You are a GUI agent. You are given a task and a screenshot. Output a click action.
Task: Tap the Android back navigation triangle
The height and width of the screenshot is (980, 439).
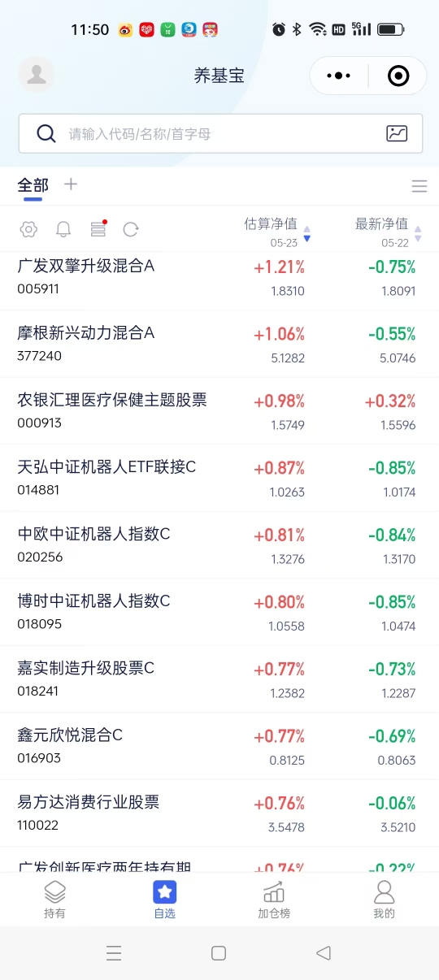point(324,953)
